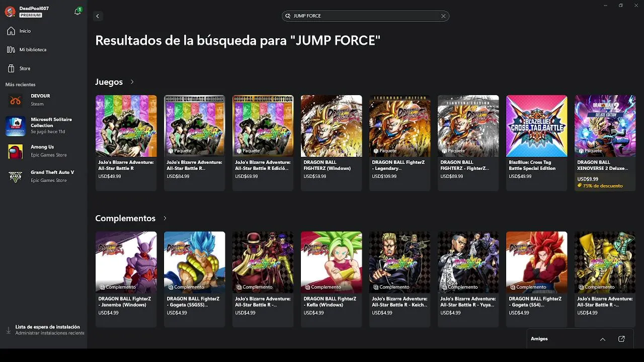Click in the search input field
The width and height of the screenshot is (644, 362).
click(x=365, y=16)
